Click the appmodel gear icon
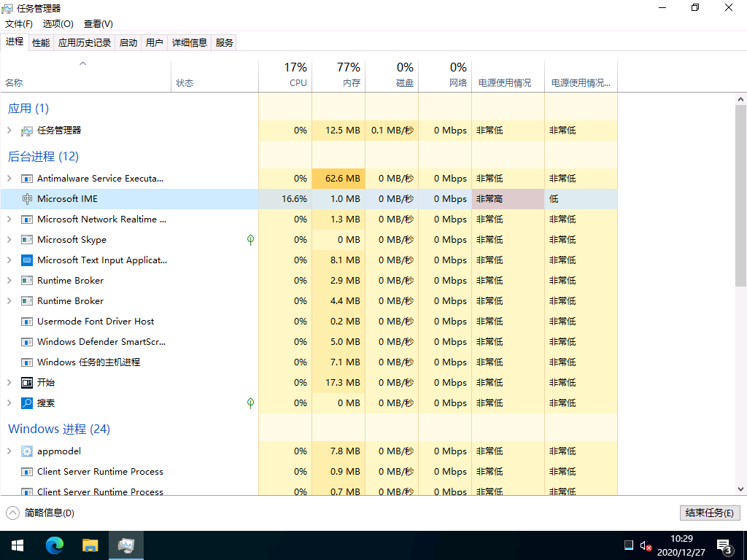 (27, 451)
